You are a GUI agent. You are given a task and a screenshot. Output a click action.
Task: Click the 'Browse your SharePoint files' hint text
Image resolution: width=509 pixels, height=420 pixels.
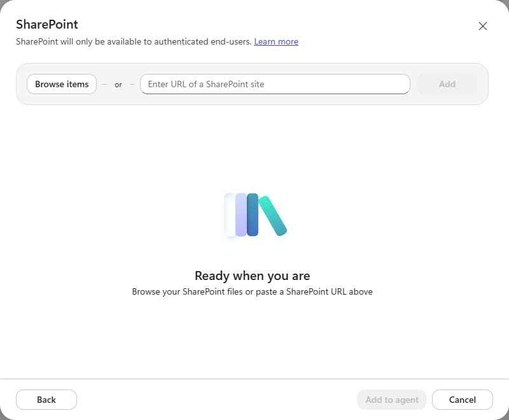(x=252, y=292)
